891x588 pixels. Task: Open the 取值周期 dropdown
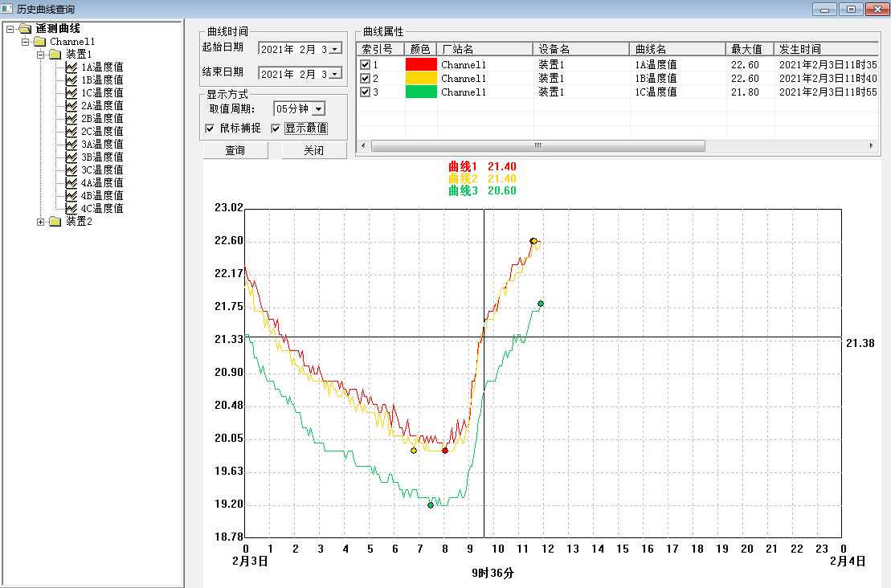[x=318, y=108]
